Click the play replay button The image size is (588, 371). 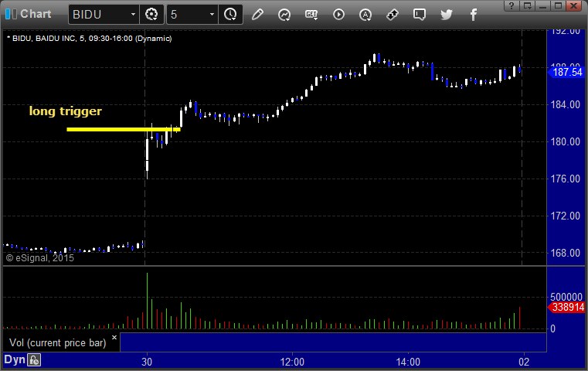pyautogui.click(x=338, y=15)
